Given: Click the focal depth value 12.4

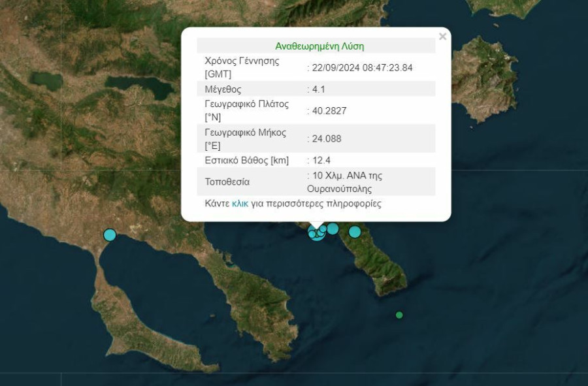Looking at the screenshot, I should coord(321,160).
